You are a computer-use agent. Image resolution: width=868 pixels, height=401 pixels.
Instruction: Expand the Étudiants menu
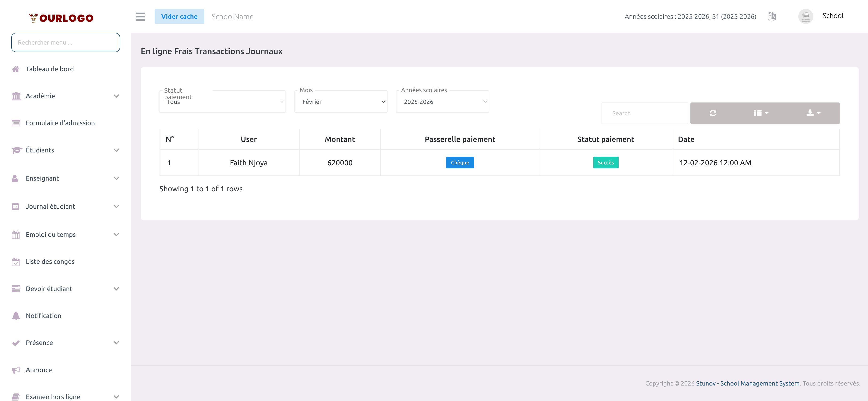click(116, 150)
